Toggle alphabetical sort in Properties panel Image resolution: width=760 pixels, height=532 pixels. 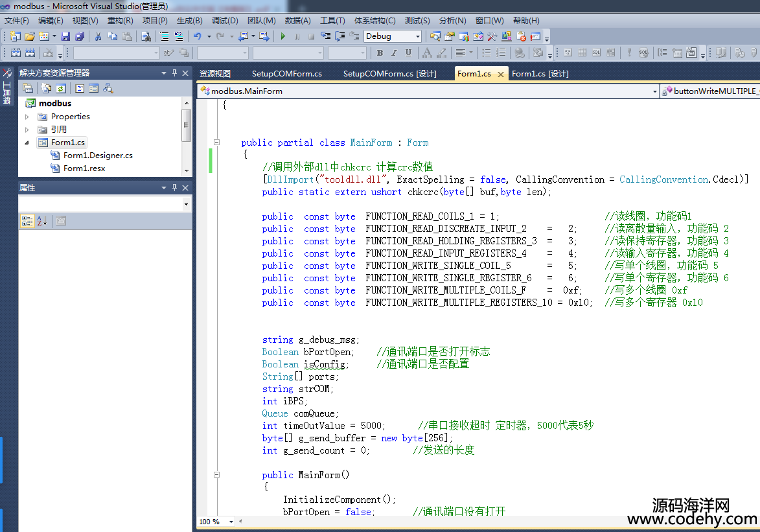tap(42, 221)
